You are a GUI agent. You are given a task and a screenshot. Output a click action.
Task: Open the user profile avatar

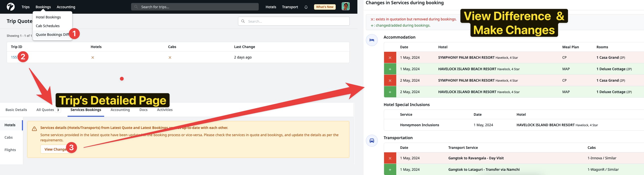(x=345, y=6)
